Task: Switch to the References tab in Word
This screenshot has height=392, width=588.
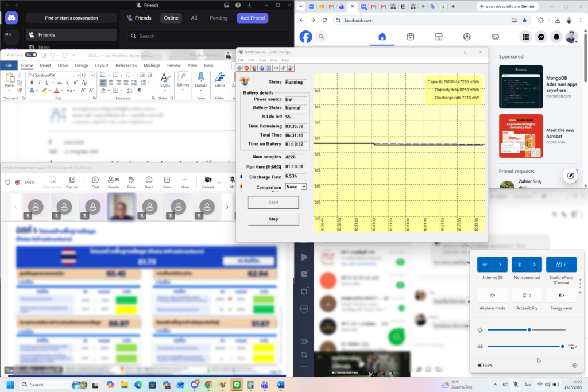Action: click(x=126, y=65)
